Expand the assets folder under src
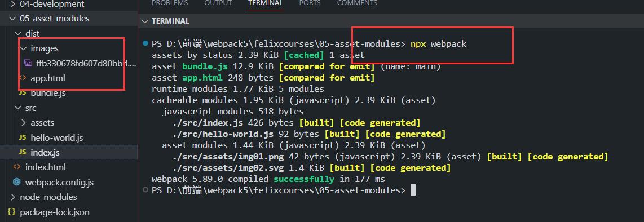644x222 pixels. click(23, 123)
